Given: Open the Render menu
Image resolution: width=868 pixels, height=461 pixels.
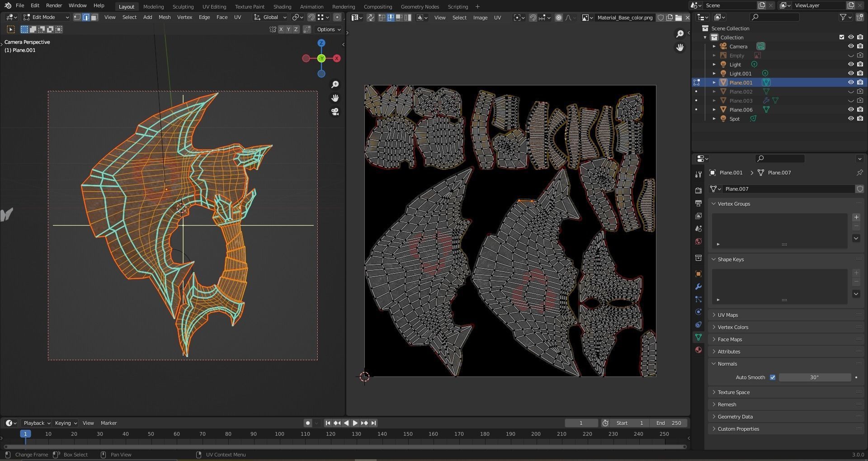Looking at the screenshot, I should 54,5.
